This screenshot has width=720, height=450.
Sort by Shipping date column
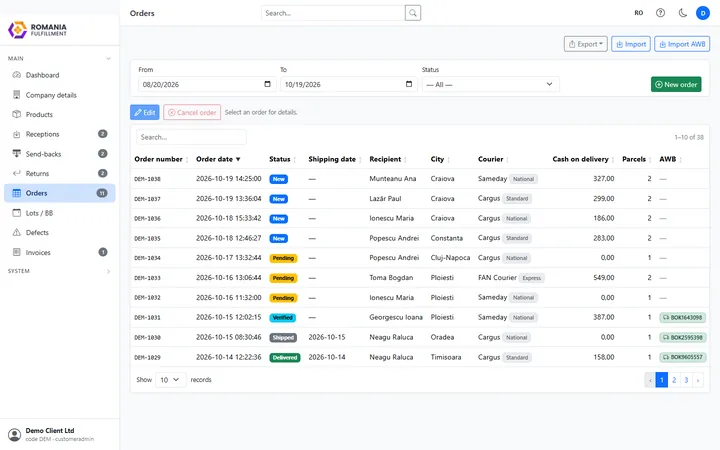coord(335,159)
